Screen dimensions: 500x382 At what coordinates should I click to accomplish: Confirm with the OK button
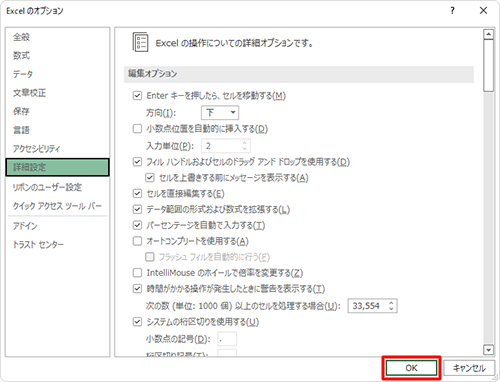click(x=411, y=368)
